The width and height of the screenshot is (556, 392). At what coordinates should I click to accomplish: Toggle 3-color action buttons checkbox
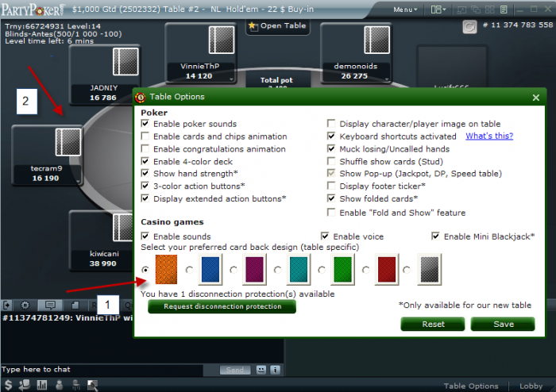pos(145,186)
